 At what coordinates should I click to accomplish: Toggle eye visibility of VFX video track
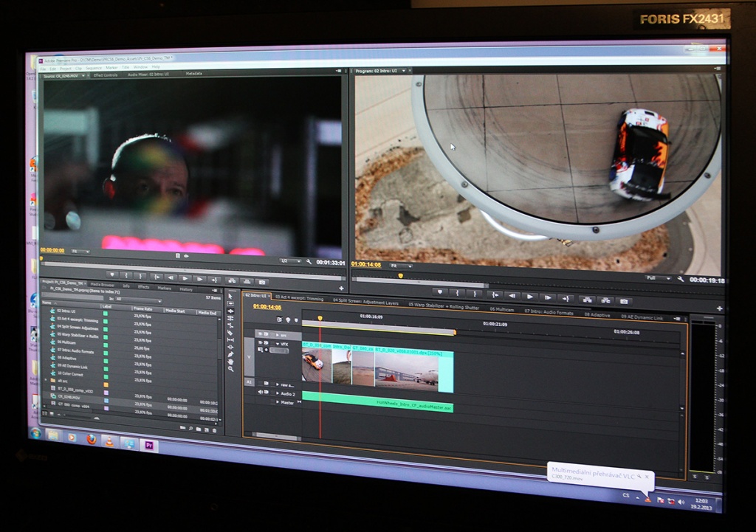[259, 342]
